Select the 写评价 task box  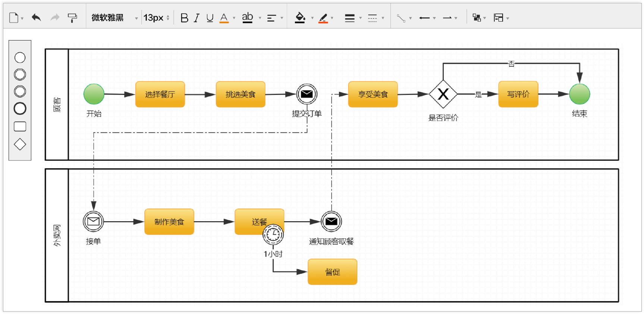pos(518,94)
